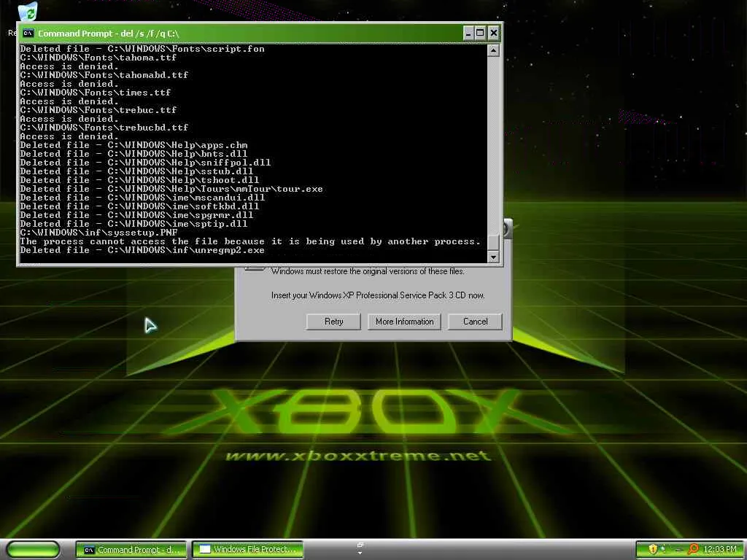Click line 'C:\WINDOWS\Fonts\times.ttf'
747x560 pixels.
pyautogui.click(x=96, y=93)
